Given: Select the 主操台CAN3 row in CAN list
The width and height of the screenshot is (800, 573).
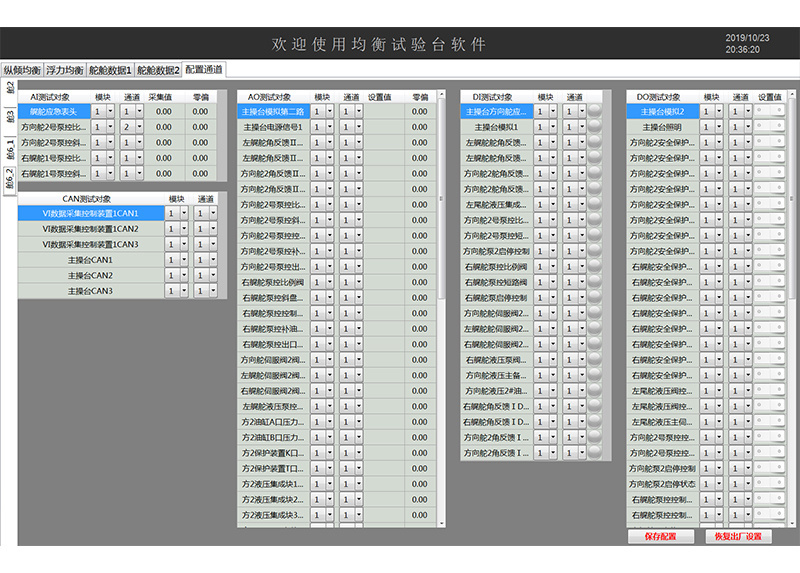Looking at the screenshot, I should point(90,291).
